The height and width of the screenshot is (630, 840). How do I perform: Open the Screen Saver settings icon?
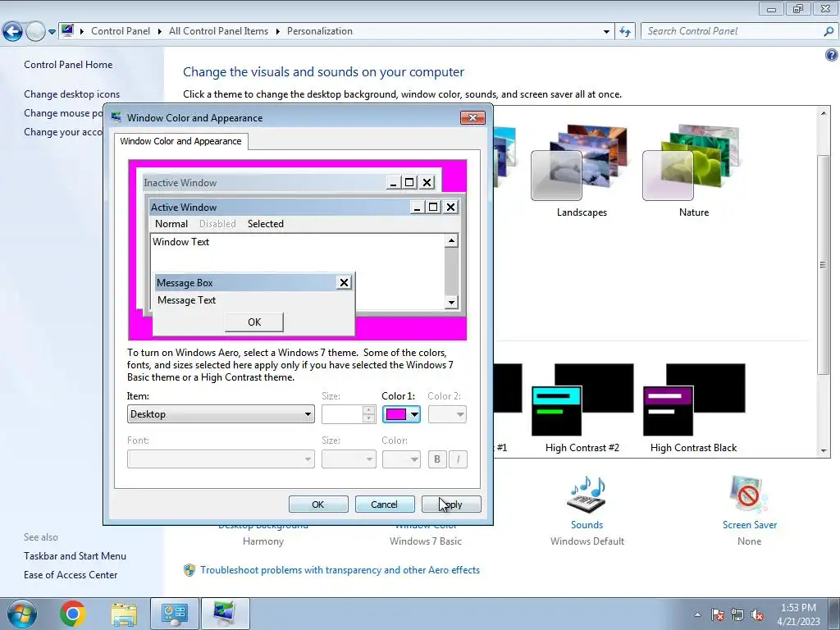click(x=749, y=494)
